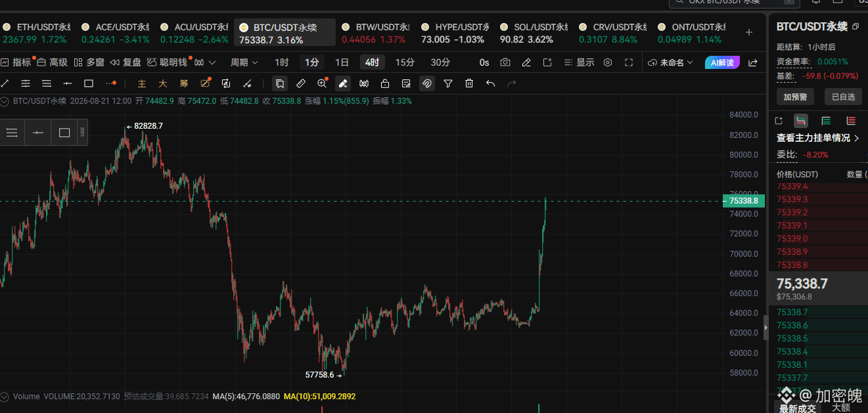Toggle the highlighted pages icon in drawing bar
This screenshot has height=413, width=868.
coord(279,83)
